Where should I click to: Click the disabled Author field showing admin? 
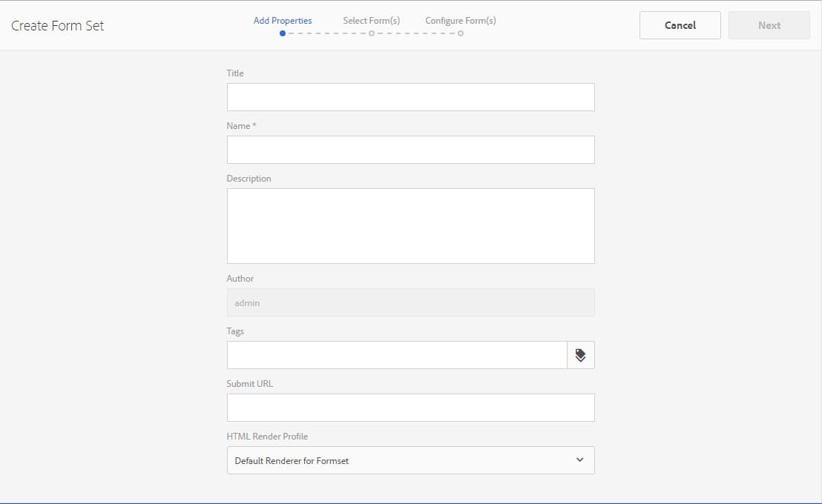point(410,302)
